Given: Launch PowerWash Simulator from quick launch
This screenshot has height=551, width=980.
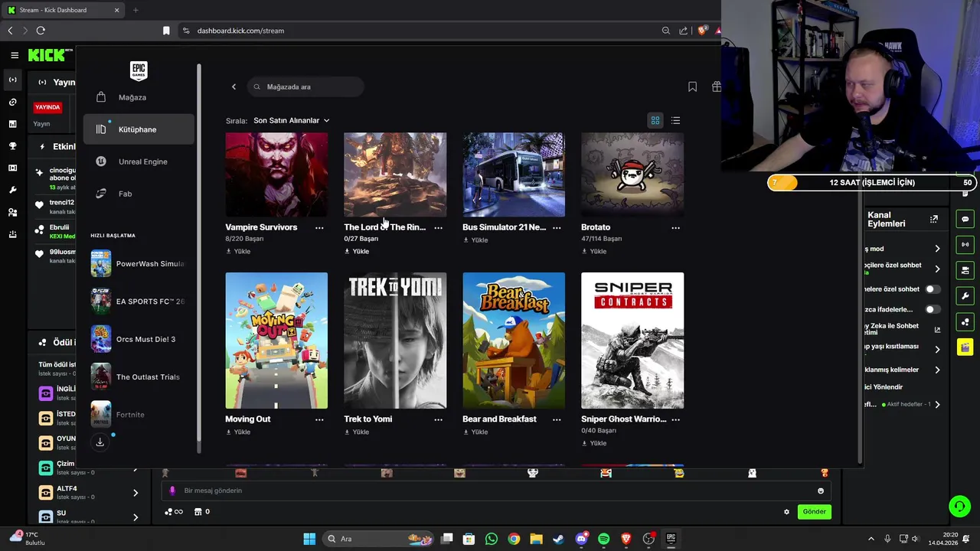Looking at the screenshot, I should pyautogui.click(x=138, y=263).
